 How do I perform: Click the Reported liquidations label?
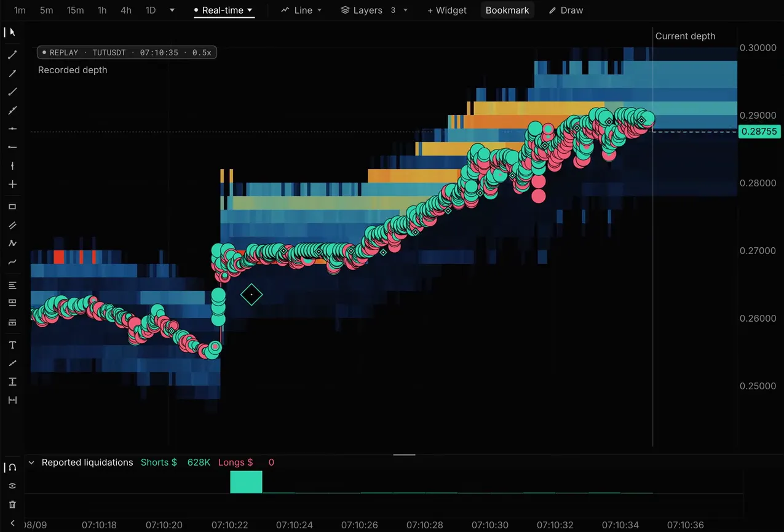87,463
